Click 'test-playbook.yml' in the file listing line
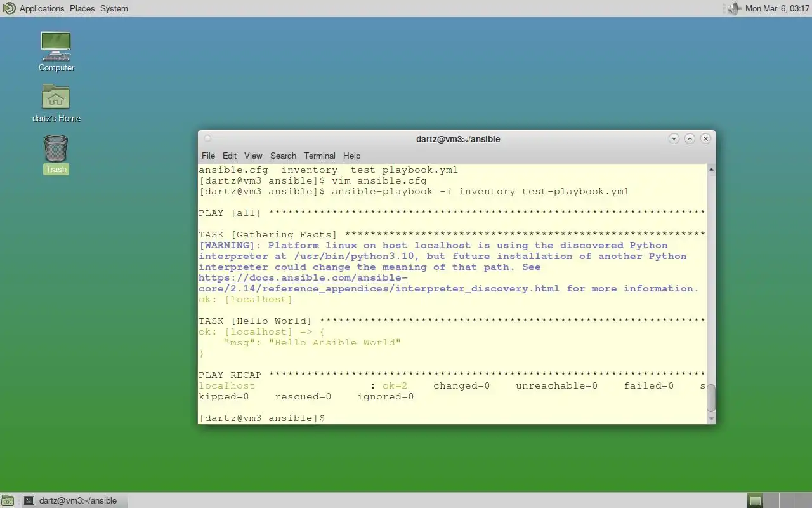The width and height of the screenshot is (812, 508). pos(404,170)
